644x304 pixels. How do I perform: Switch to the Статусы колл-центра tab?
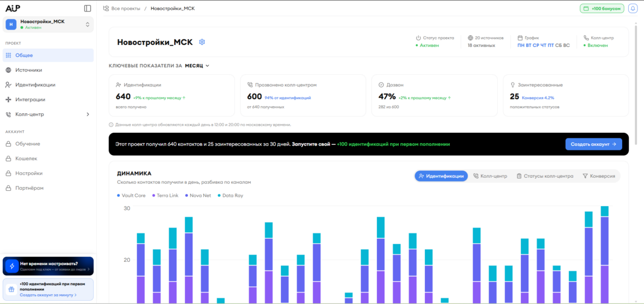544,176
